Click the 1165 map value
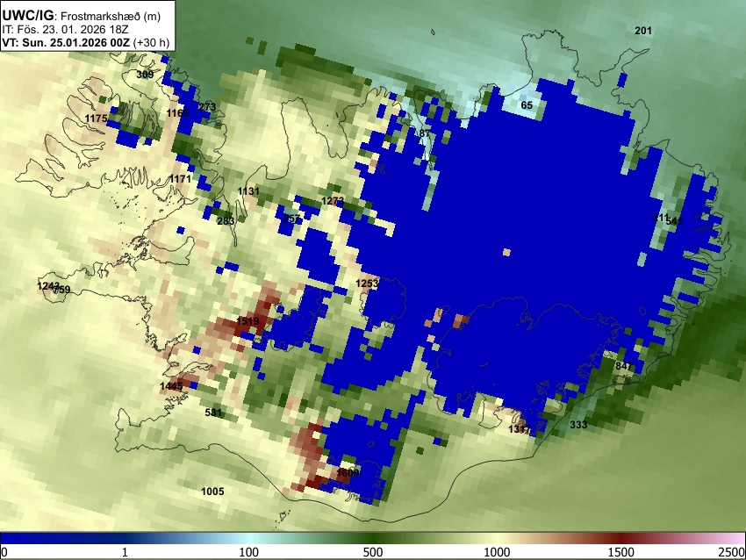Image resolution: width=746 pixels, height=560 pixels. (x=178, y=112)
